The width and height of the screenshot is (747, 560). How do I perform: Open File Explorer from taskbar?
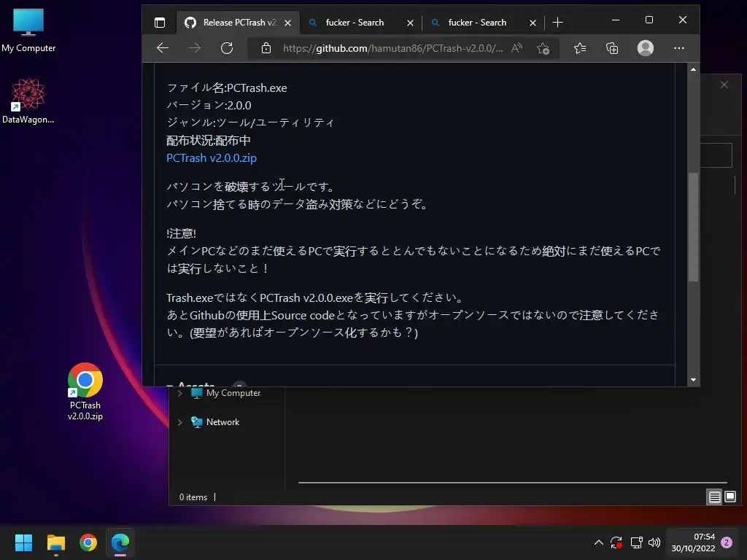(55, 542)
